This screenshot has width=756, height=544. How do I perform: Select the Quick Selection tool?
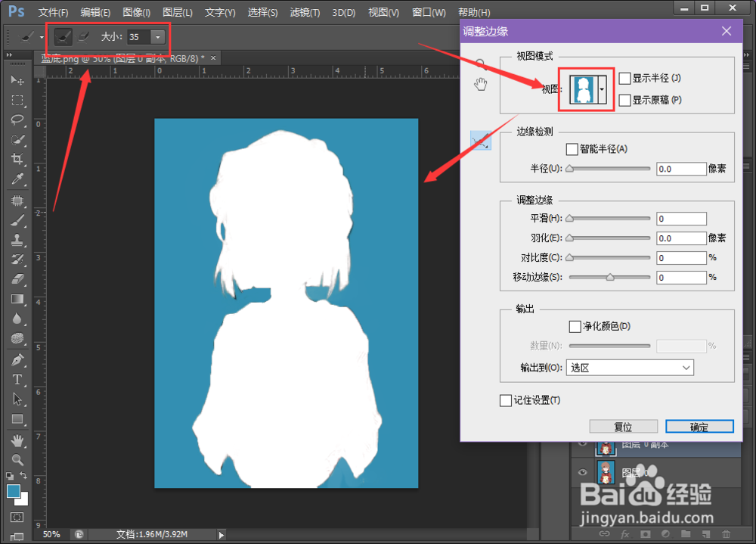[17, 139]
